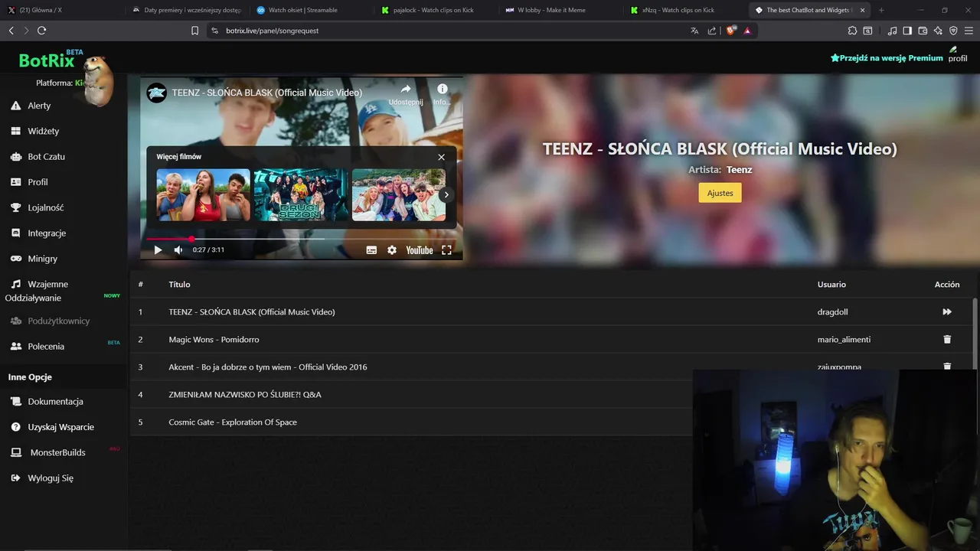980x551 pixels.
Task: Go back in browser history
Action: click(11, 31)
